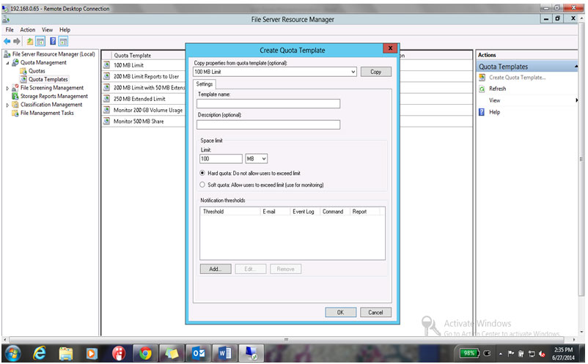Viewport: 588px width, 364px height.
Task: Close the Create Quota Template dialog
Action: click(390, 48)
